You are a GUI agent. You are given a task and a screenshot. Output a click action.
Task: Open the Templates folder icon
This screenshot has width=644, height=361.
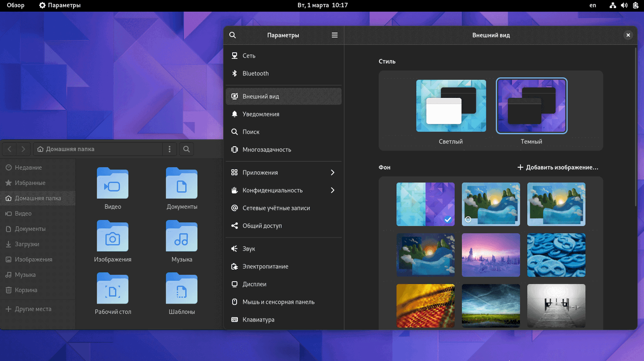pyautogui.click(x=182, y=289)
